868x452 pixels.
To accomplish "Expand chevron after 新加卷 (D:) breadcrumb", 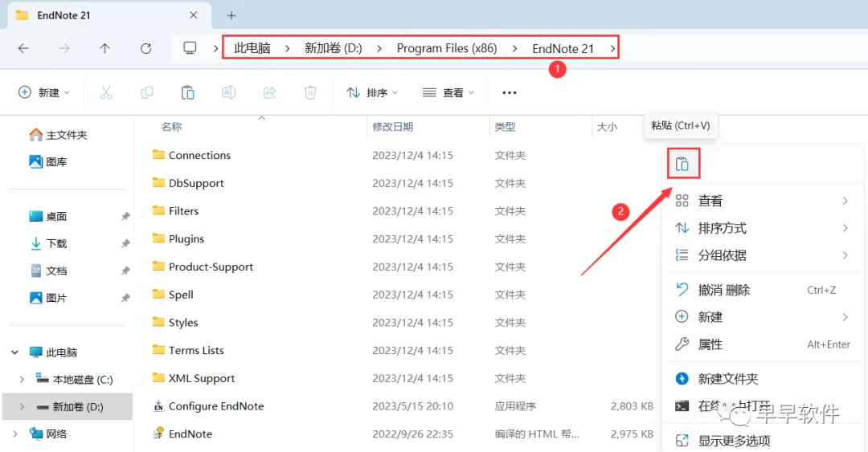I will pos(379,49).
